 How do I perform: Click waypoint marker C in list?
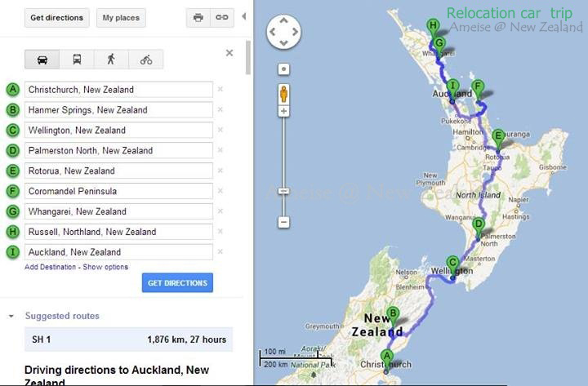(x=13, y=130)
